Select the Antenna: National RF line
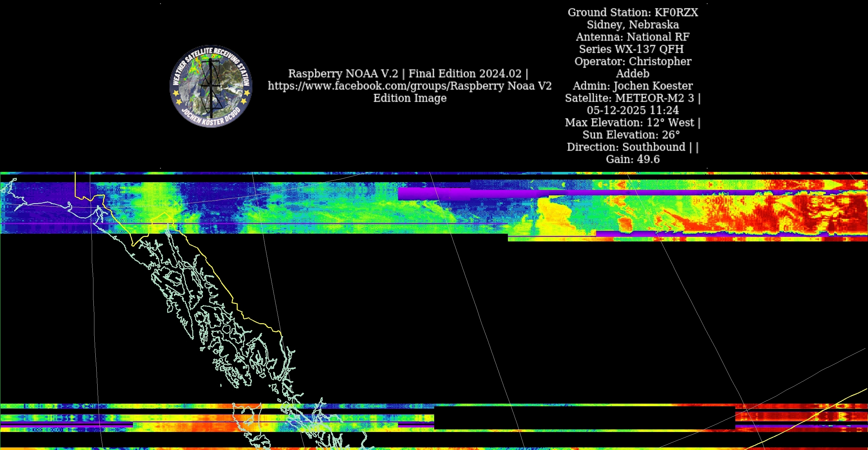Viewport: 868px width, 450px height. pyautogui.click(x=633, y=37)
